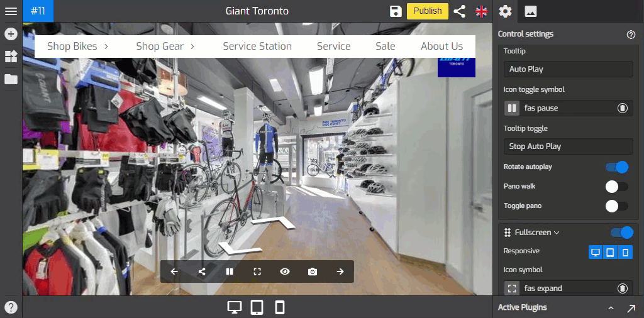Open the help question mark at bottom left
This screenshot has width=644, height=318.
coord(11,307)
